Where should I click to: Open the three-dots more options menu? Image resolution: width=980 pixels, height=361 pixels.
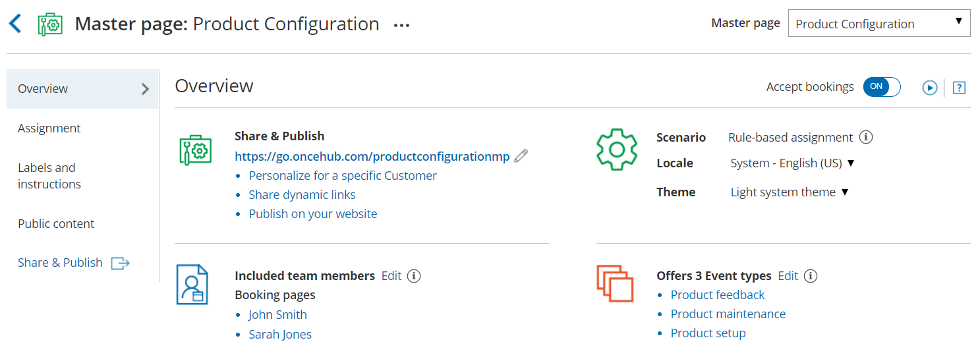pyautogui.click(x=401, y=25)
